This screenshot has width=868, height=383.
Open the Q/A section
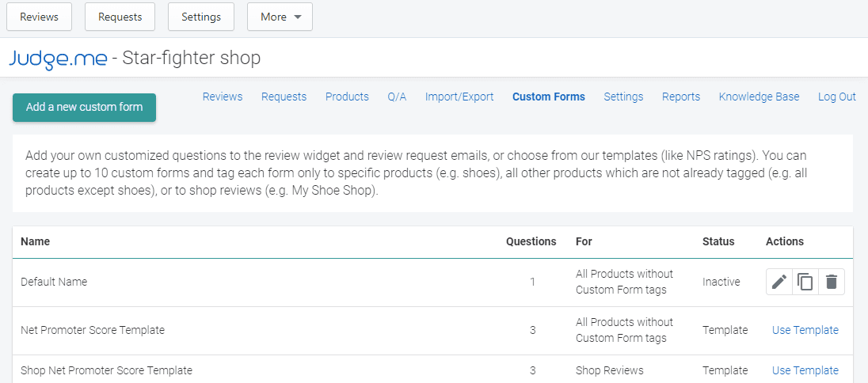click(397, 97)
